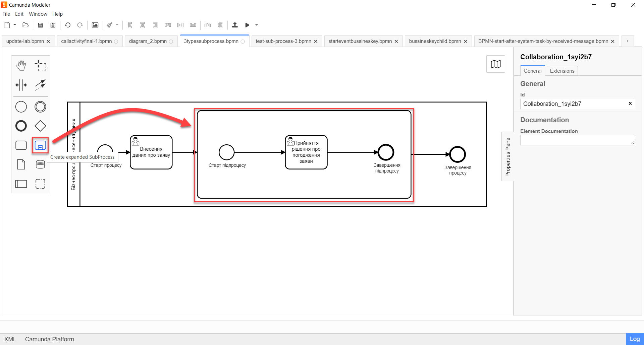Click Camunda Platform in status bar
The image size is (644, 345).
tap(50, 339)
